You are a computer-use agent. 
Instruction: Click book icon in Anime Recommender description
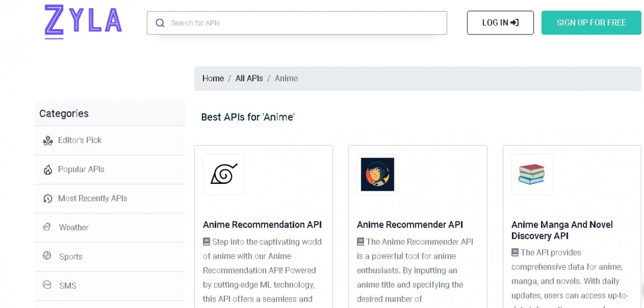point(361,242)
